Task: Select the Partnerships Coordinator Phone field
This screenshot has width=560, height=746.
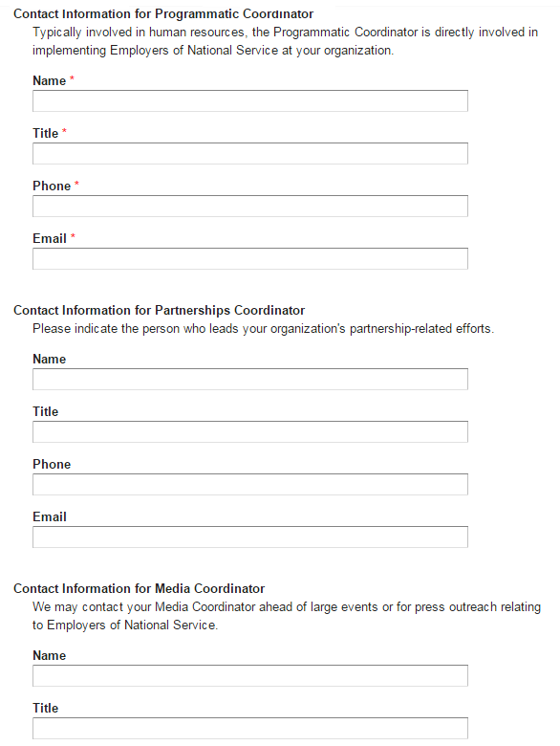Action: coord(250,484)
